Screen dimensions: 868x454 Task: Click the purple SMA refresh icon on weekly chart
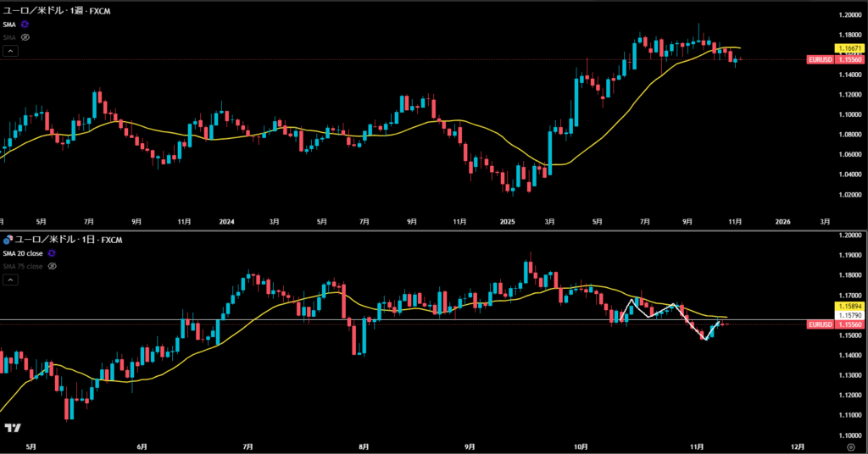point(25,25)
